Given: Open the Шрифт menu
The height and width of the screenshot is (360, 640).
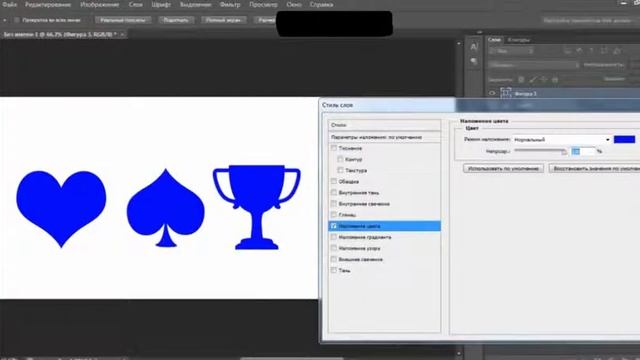Looking at the screenshot, I should click(x=161, y=5).
